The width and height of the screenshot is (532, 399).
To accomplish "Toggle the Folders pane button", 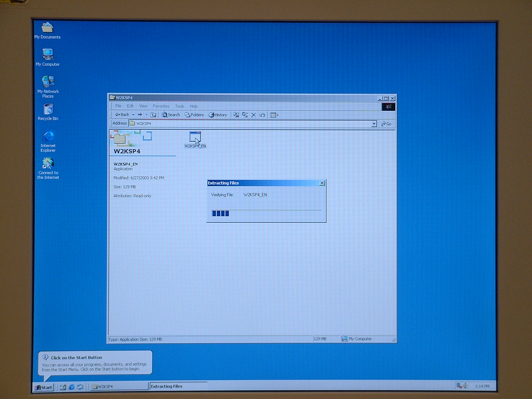I will click(194, 115).
